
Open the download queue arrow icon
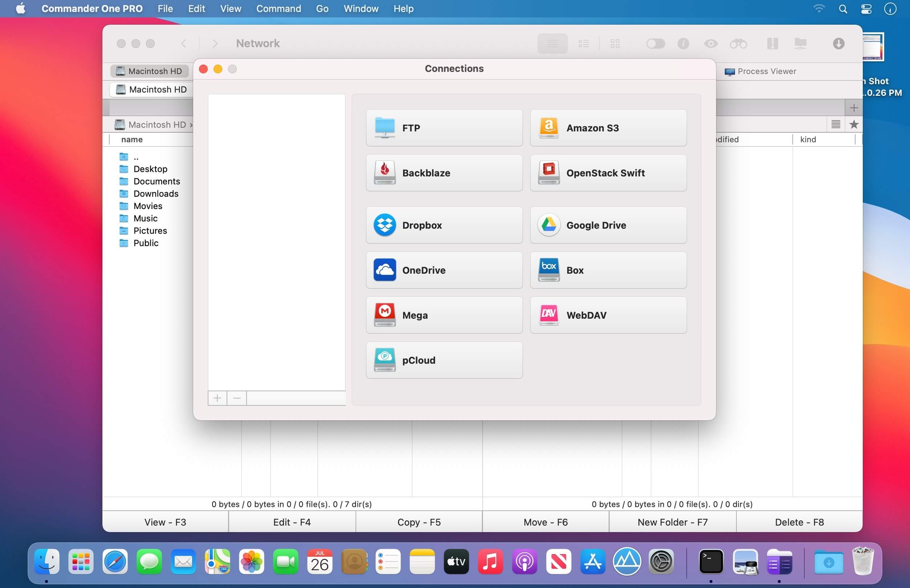838,44
